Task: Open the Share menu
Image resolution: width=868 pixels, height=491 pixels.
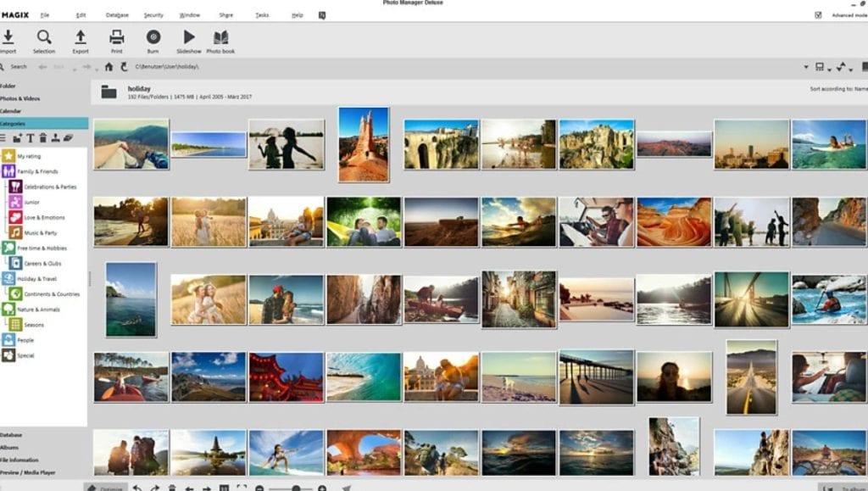Action: [225, 15]
